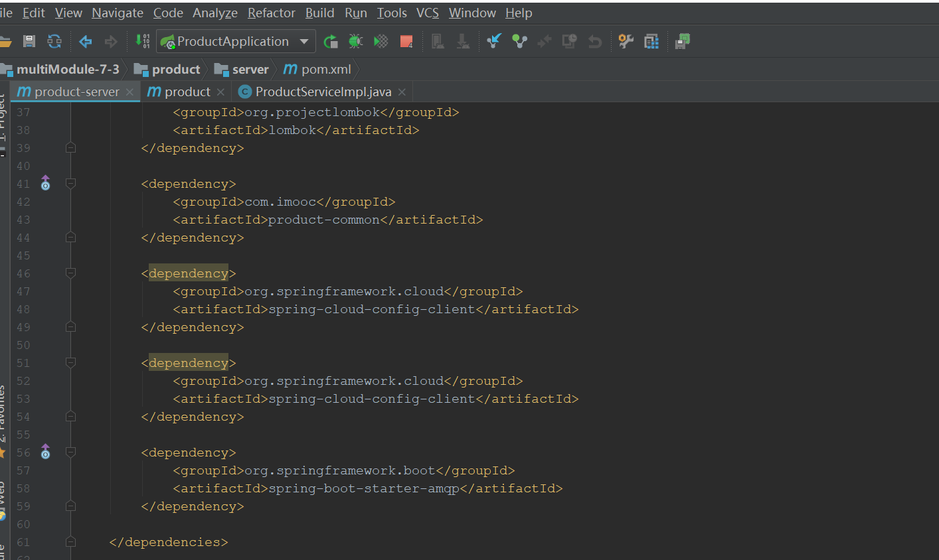Open the Run menu

[x=356, y=13]
